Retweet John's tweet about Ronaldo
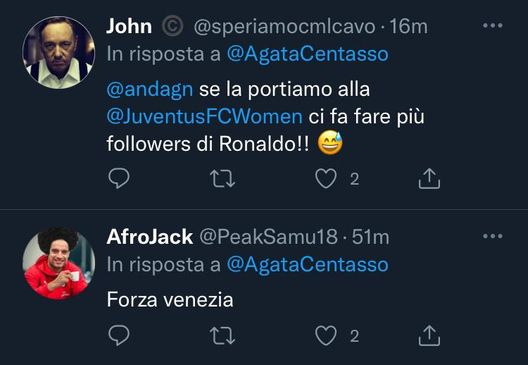This screenshot has height=365, width=528. (222, 178)
